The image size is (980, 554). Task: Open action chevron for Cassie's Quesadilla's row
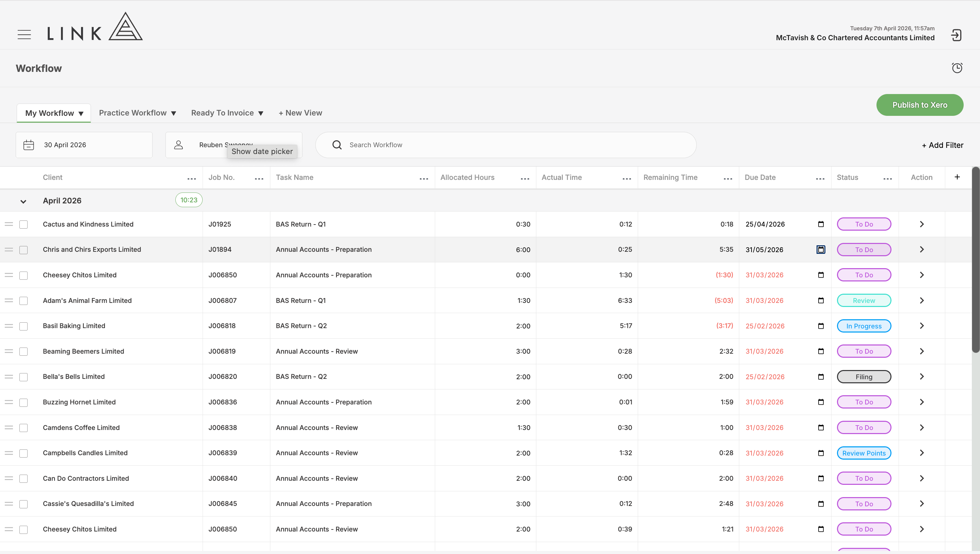(x=921, y=504)
